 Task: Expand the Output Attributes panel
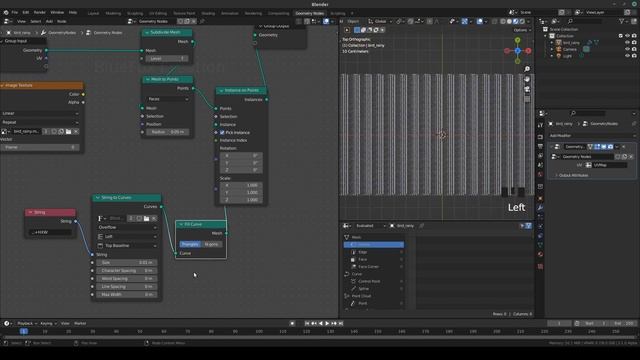[573, 175]
